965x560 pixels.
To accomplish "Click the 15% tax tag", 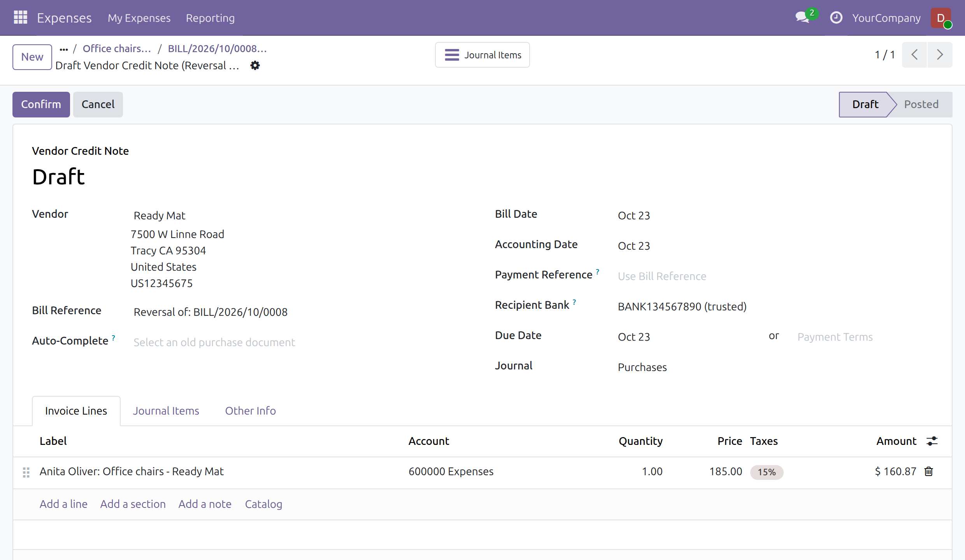I will tap(767, 472).
